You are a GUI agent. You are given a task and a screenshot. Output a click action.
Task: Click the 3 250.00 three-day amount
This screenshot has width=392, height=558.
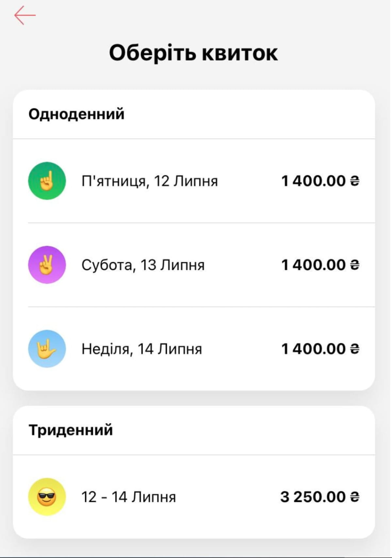(x=313, y=497)
